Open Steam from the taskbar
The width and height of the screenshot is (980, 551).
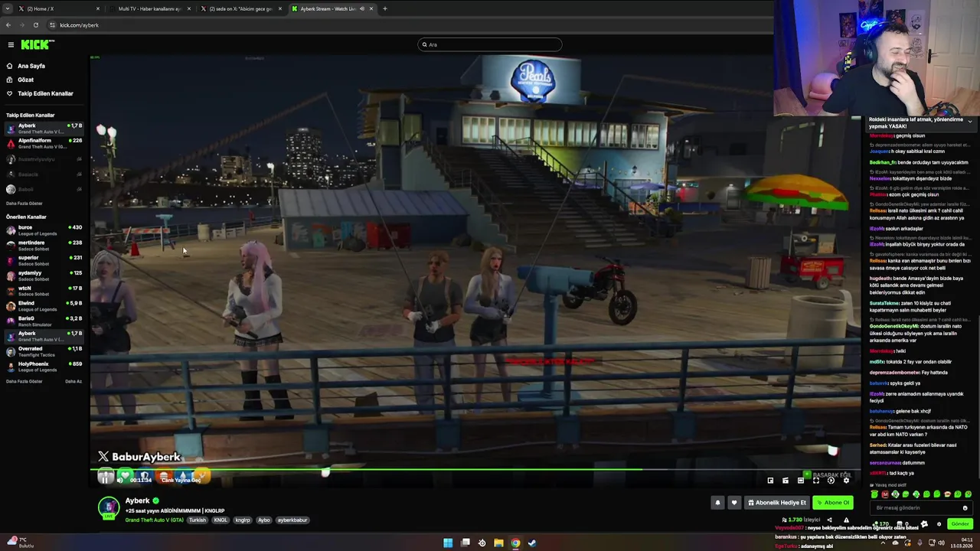pyautogui.click(x=532, y=543)
